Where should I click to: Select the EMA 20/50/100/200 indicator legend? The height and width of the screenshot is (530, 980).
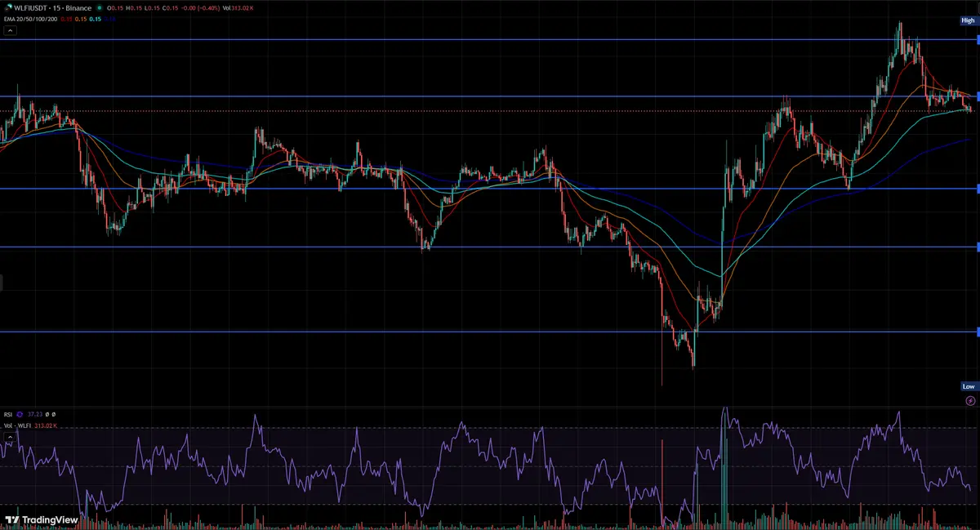click(31, 19)
